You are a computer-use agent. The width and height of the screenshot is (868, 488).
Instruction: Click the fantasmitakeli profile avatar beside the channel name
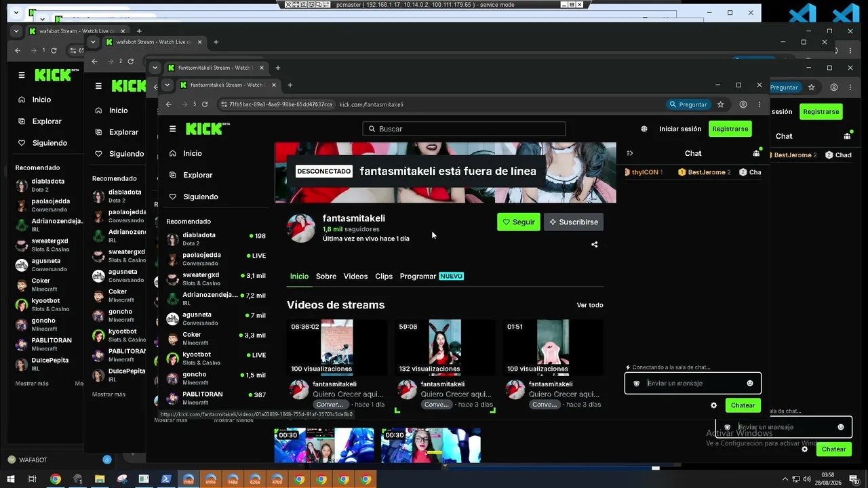[x=301, y=228]
